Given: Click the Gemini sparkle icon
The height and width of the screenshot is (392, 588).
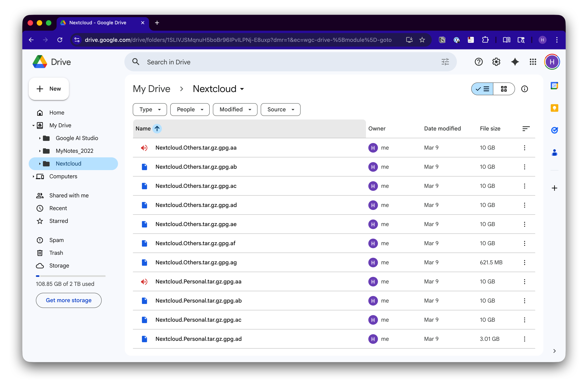Looking at the screenshot, I should 515,62.
